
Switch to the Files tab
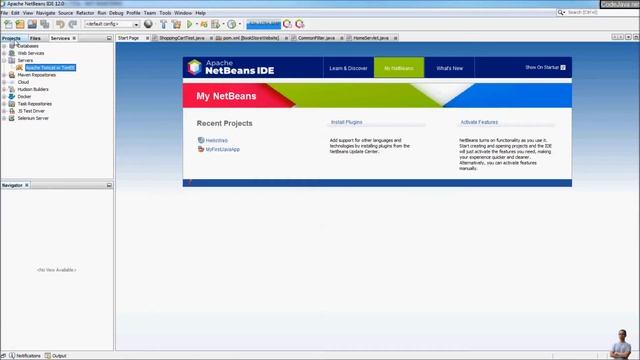35,38
